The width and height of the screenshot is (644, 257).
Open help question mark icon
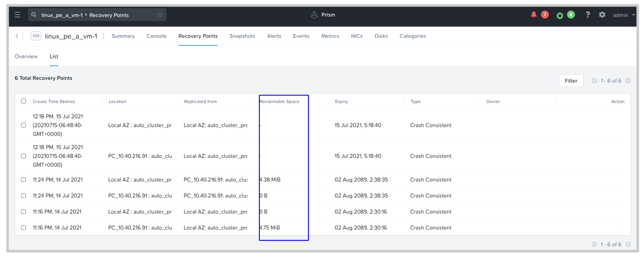[588, 14]
